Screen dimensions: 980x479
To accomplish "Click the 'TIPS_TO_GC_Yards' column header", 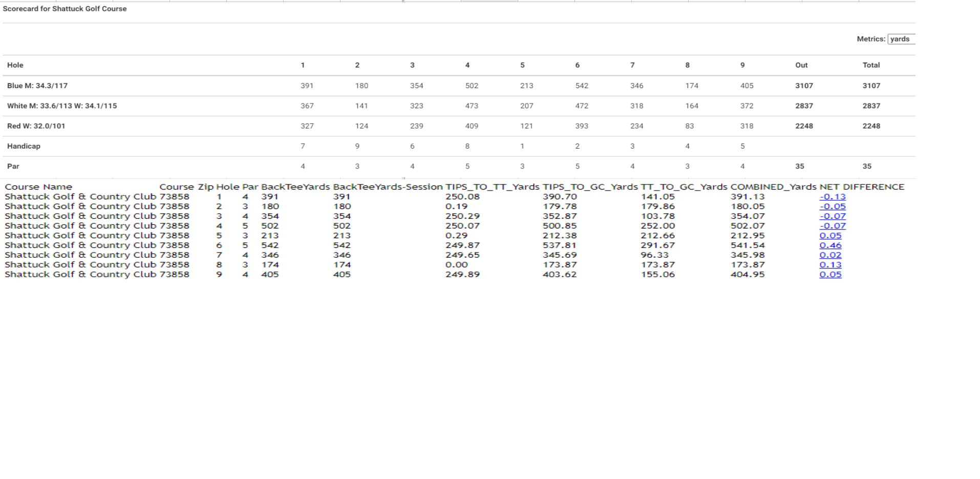I will pyautogui.click(x=590, y=187).
